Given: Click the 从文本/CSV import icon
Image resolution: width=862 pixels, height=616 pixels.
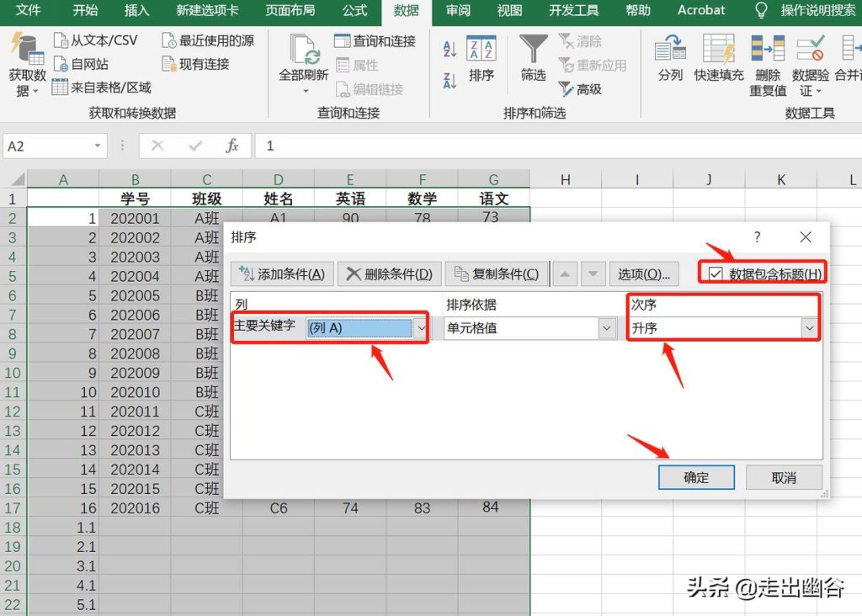Looking at the screenshot, I should tap(61, 40).
